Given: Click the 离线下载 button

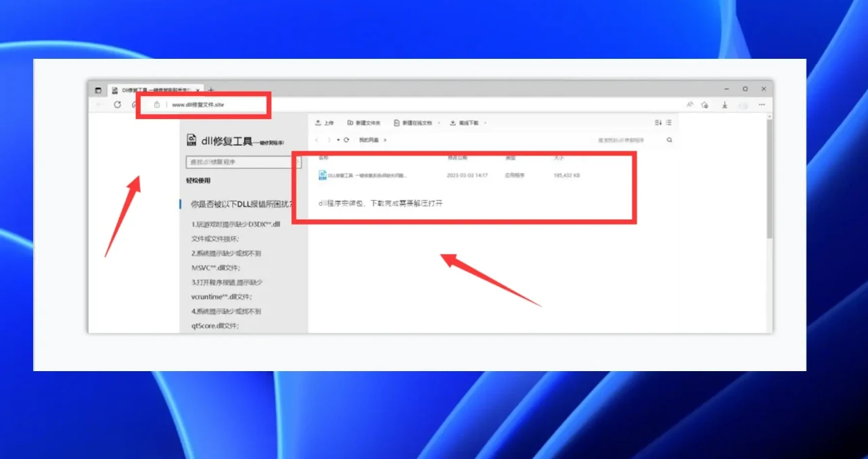Looking at the screenshot, I should pos(464,123).
